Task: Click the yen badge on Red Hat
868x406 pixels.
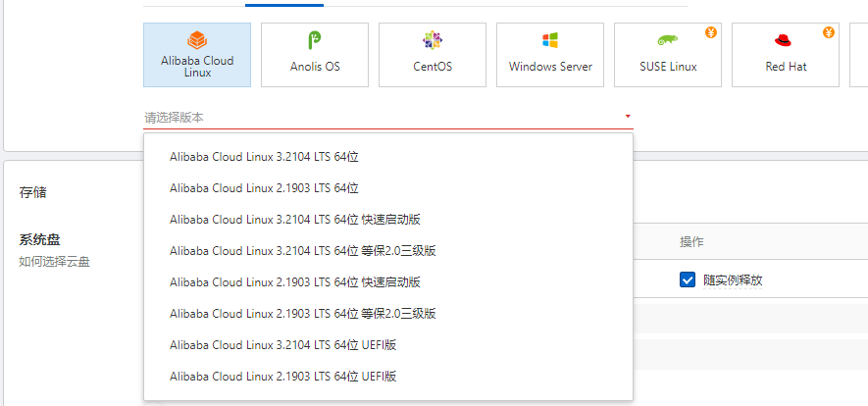Action: 829,32
